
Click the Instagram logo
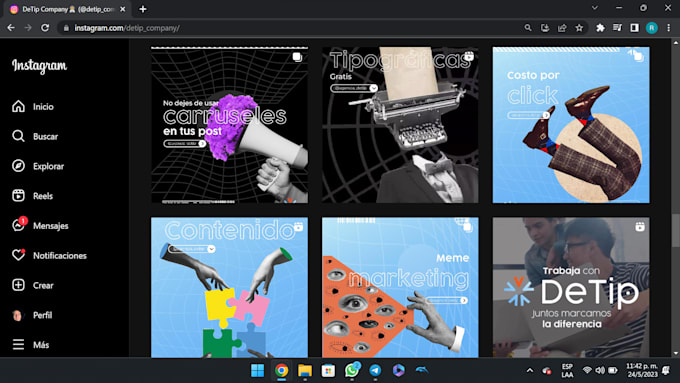tap(39, 66)
